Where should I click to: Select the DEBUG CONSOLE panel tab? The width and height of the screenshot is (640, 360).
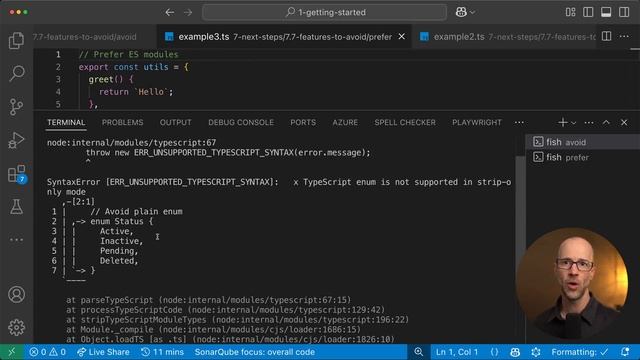[241, 122]
